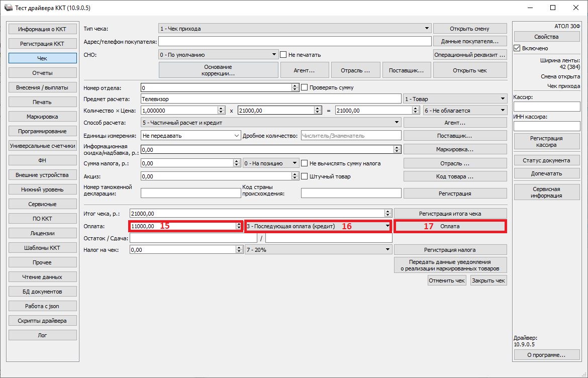The height and width of the screenshot is (378, 588).
Task: Switch to the Отчеты section
Action: pos(42,73)
